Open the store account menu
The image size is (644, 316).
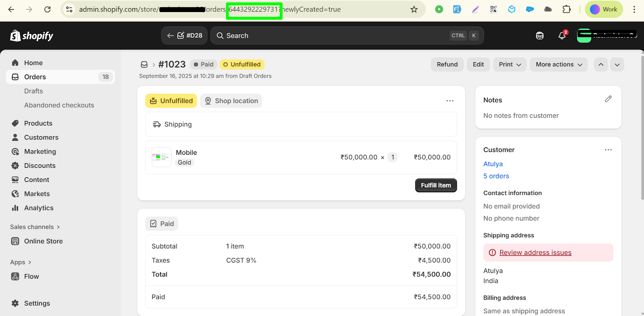coord(607,35)
